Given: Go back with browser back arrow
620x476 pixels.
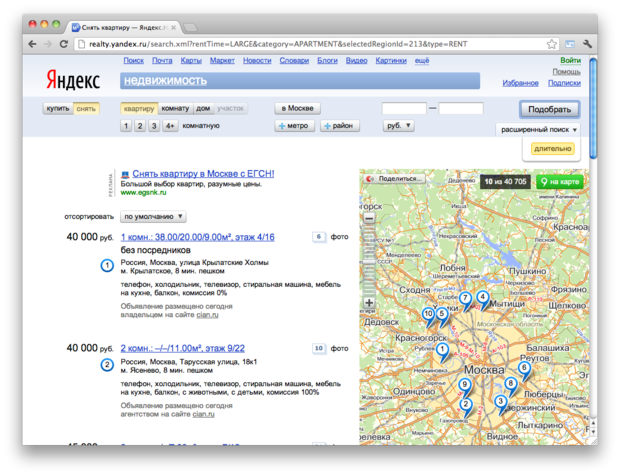Looking at the screenshot, I should [32, 44].
